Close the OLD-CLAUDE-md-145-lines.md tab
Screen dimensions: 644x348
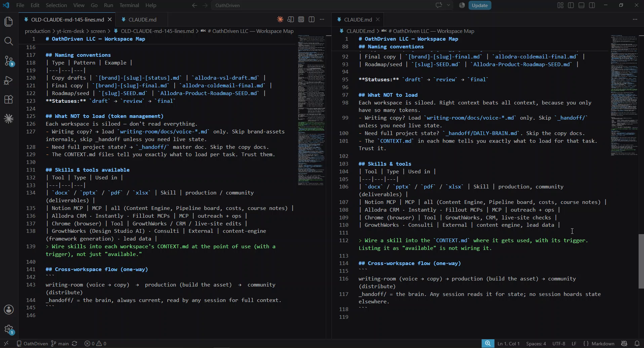click(110, 19)
